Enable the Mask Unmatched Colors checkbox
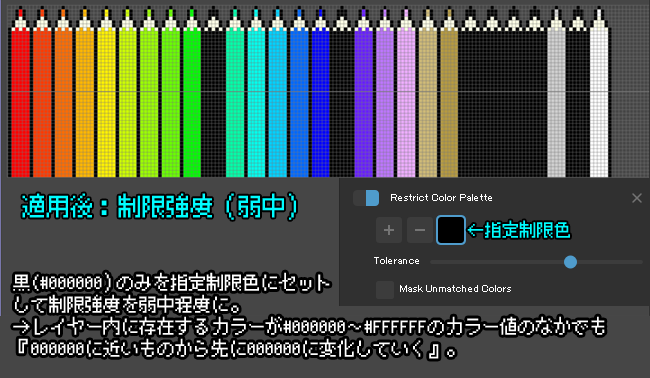This screenshot has height=378, width=650. [x=385, y=289]
